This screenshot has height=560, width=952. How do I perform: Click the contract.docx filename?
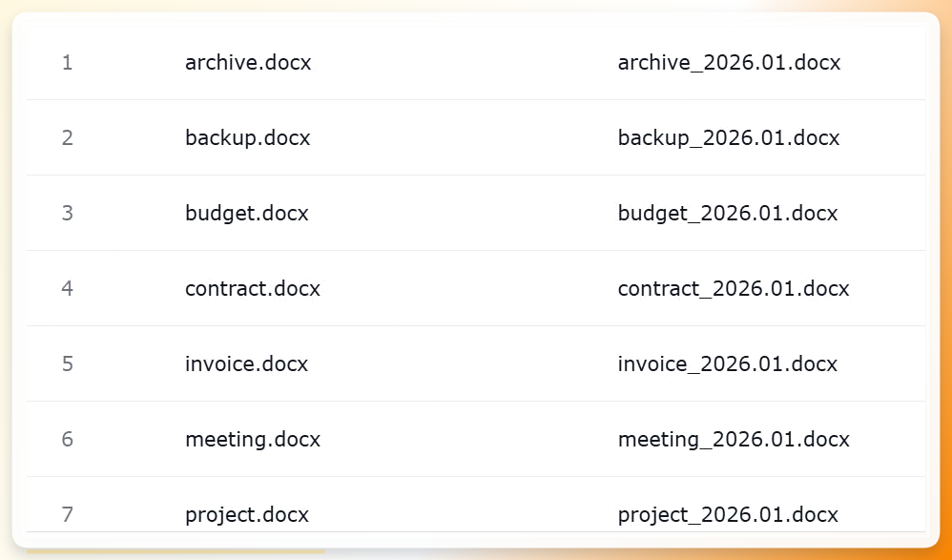coord(253,288)
